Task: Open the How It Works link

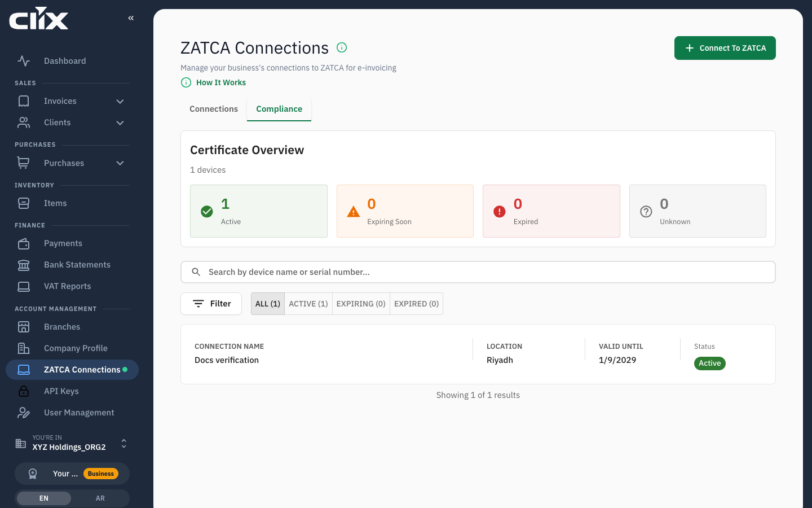Action: 221,82
